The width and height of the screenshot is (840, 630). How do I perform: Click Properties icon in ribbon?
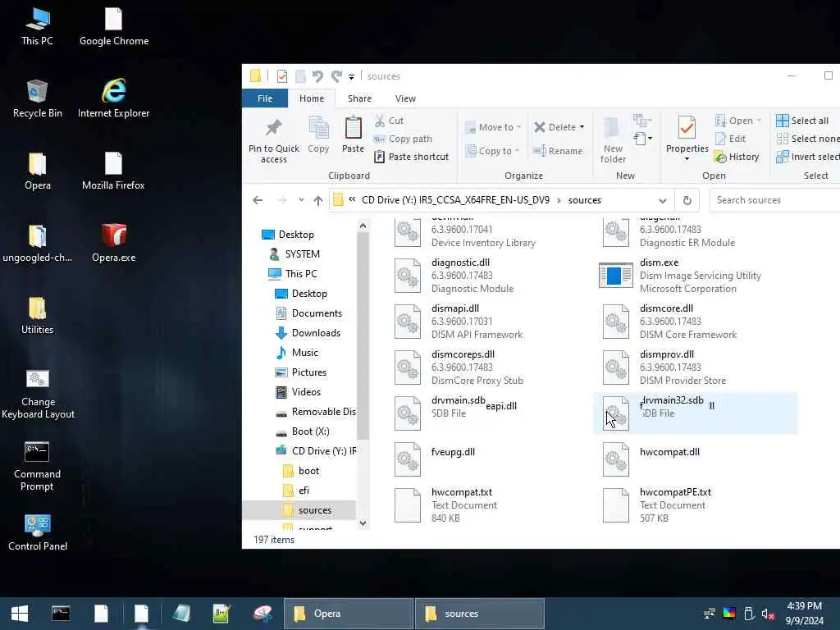click(687, 127)
